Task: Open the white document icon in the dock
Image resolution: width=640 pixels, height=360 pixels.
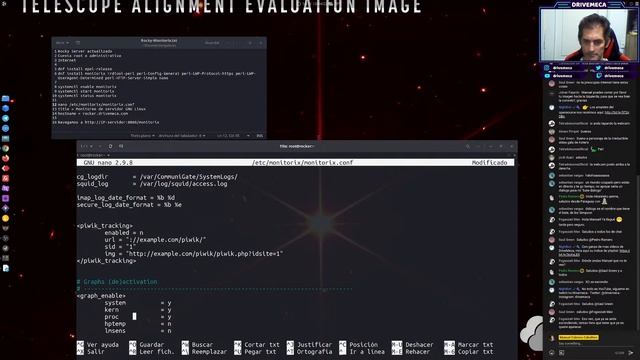Action: point(5,268)
